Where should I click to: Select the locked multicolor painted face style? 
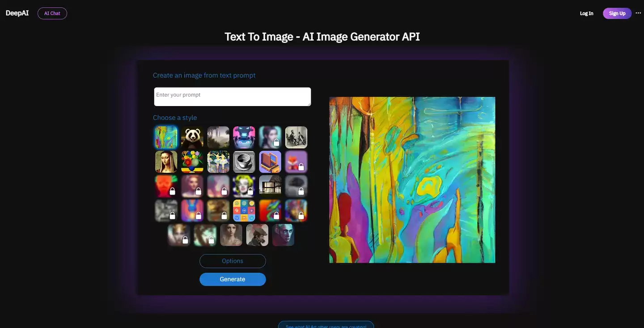(296, 210)
